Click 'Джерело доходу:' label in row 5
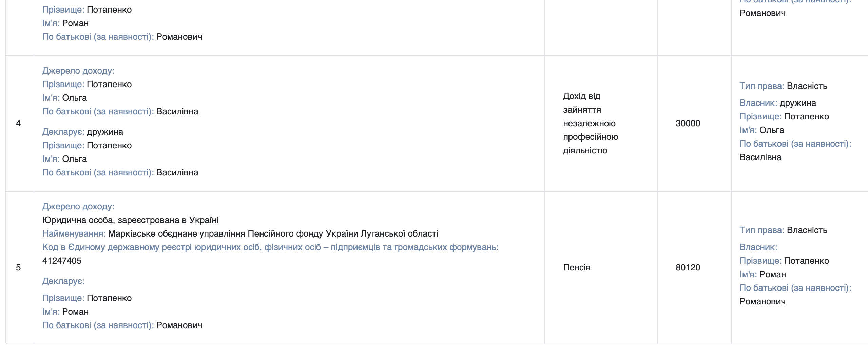Viewport: 868px width, 355px height. pos(78,206)
